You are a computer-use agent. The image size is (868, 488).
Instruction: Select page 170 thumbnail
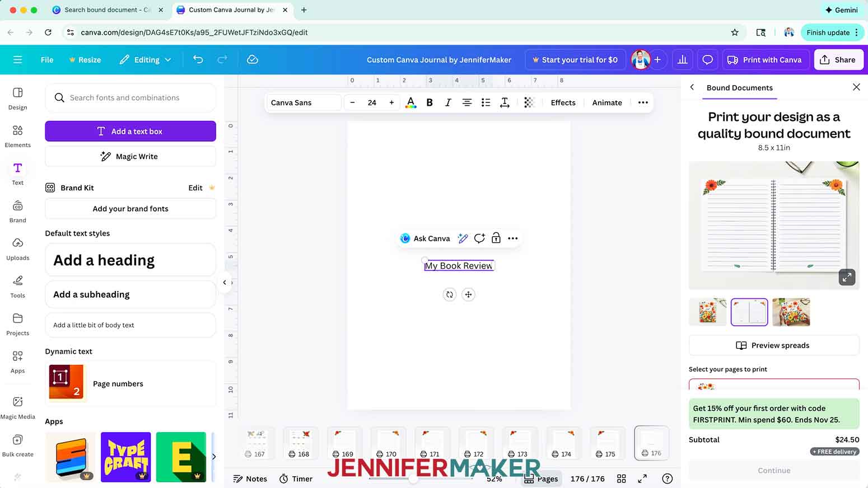[388, 443]
